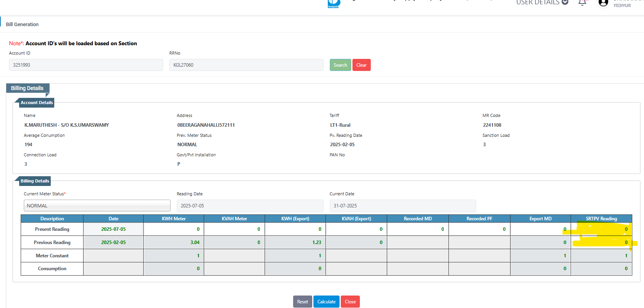Click the green Search button
Screen dimensions: 644x308
(x=340, y=65)
